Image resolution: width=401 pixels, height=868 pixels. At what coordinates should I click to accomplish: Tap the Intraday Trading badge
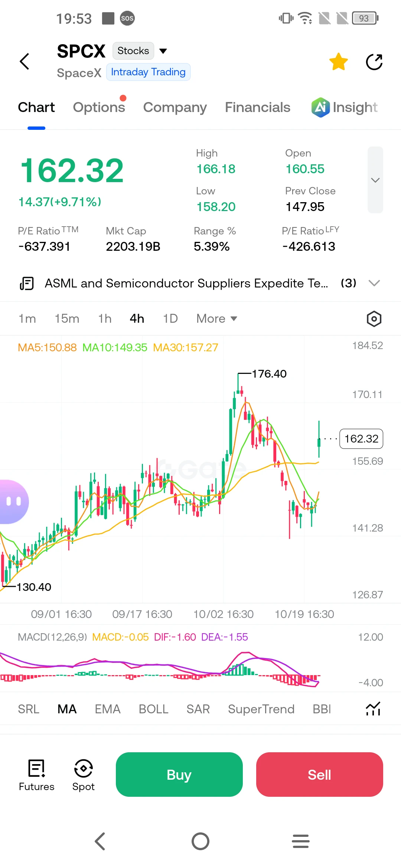[x=148, y=72]
